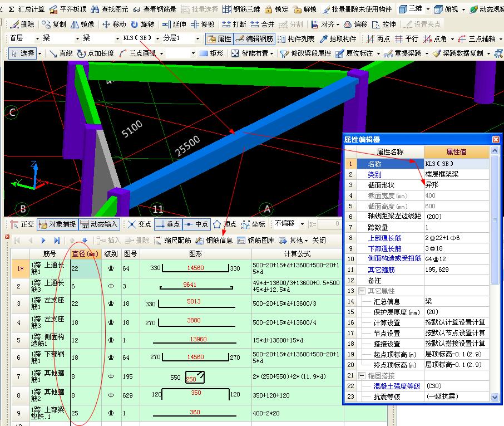Click 缩尺配筋 in rebar panel
Viewport: 504px width, 426px height.
[x=172, y=241]
